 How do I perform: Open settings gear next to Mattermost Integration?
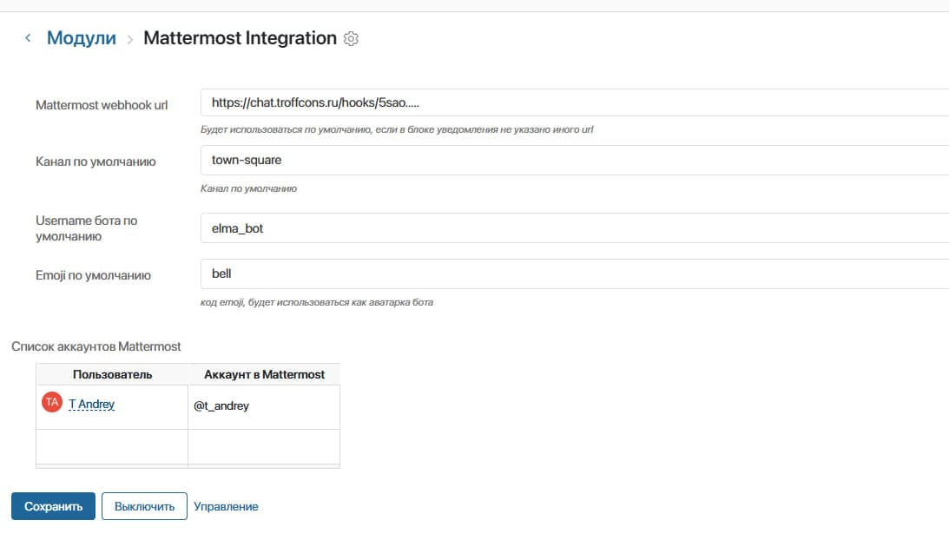pos(351,39)
